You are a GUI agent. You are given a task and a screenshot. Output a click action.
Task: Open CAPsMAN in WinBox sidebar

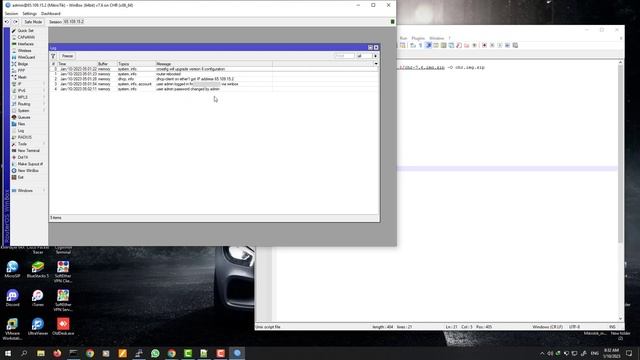(x=26, y=37)
